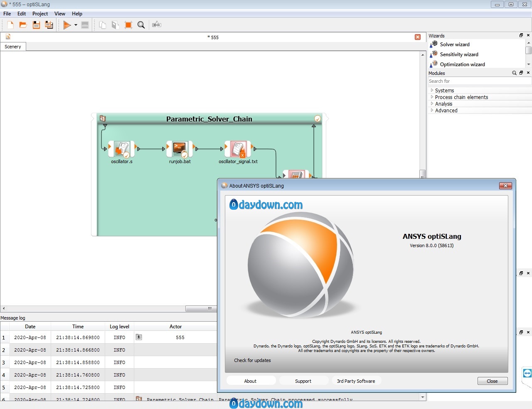The width and height of the screenshot is (532, 409).
Task: Click the Check for updates link
Action: coord(252,360)
